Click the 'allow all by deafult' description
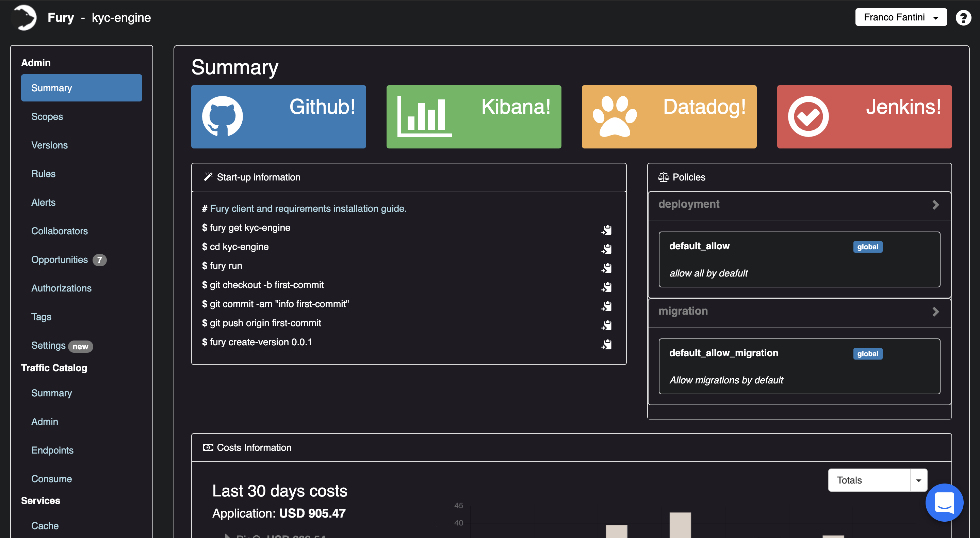The height and width of the screenshot is (538, 980). (x=708, y=273)
